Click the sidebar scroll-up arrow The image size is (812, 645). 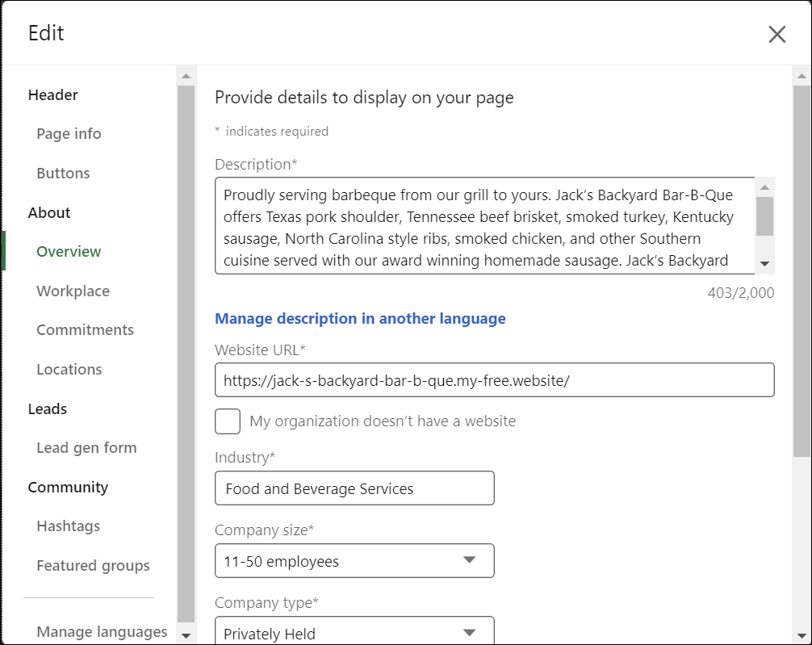point(186,76)
